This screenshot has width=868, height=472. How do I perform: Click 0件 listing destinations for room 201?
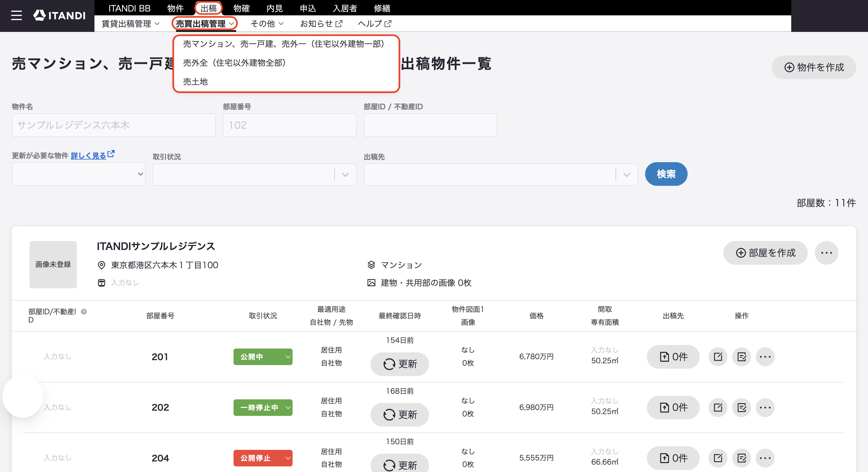point(673,357)
